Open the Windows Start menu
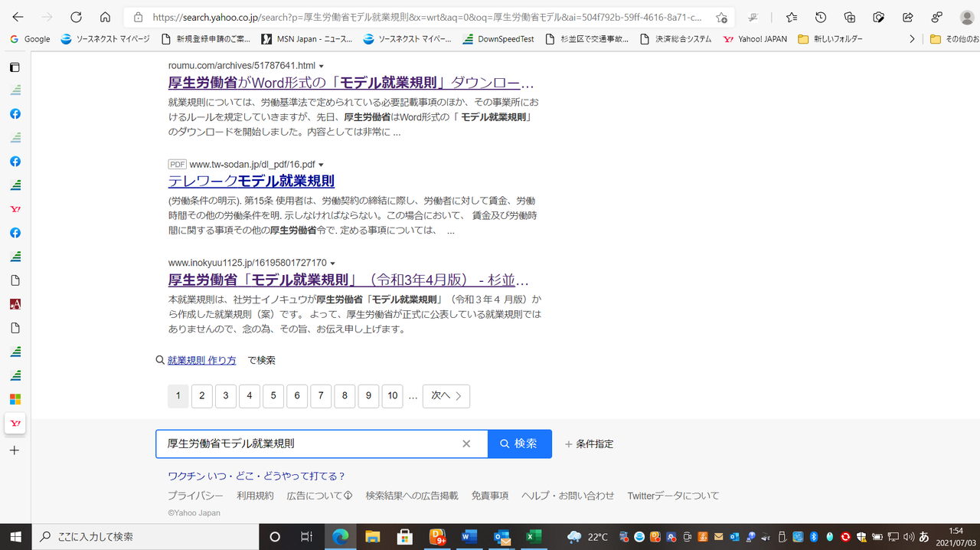 tap(15, 536)
